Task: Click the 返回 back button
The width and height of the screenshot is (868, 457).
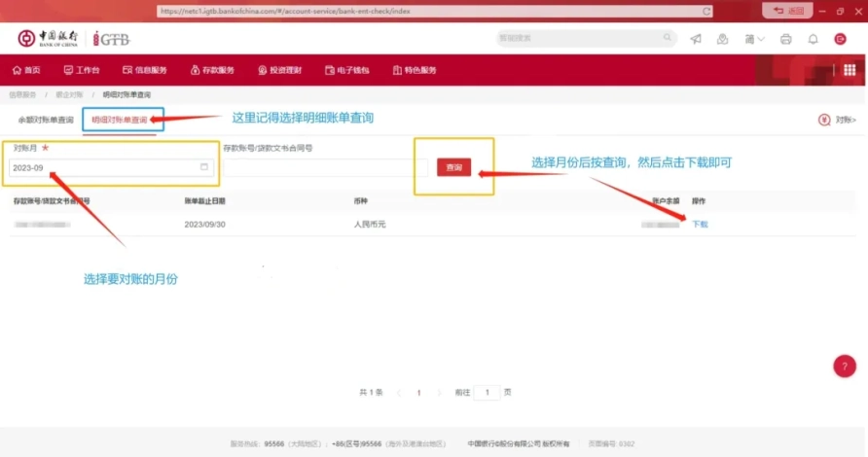Action: point(788,11)
